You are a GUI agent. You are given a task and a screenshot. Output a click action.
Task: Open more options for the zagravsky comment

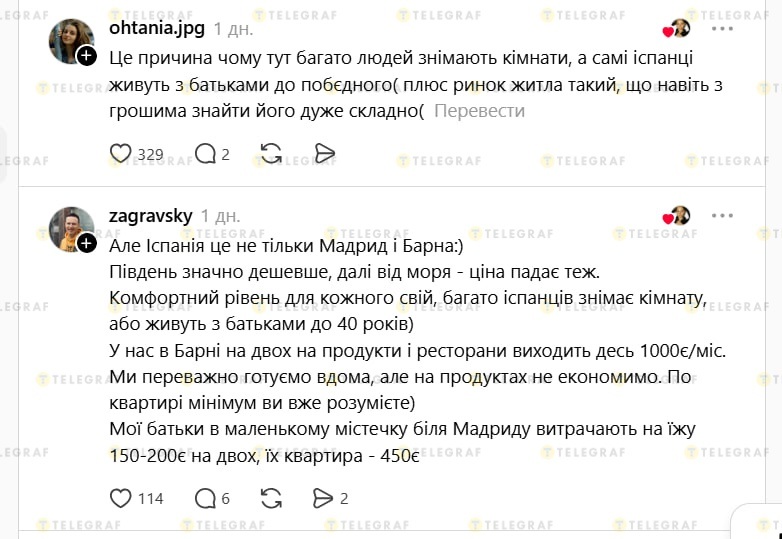pos(722,215)
